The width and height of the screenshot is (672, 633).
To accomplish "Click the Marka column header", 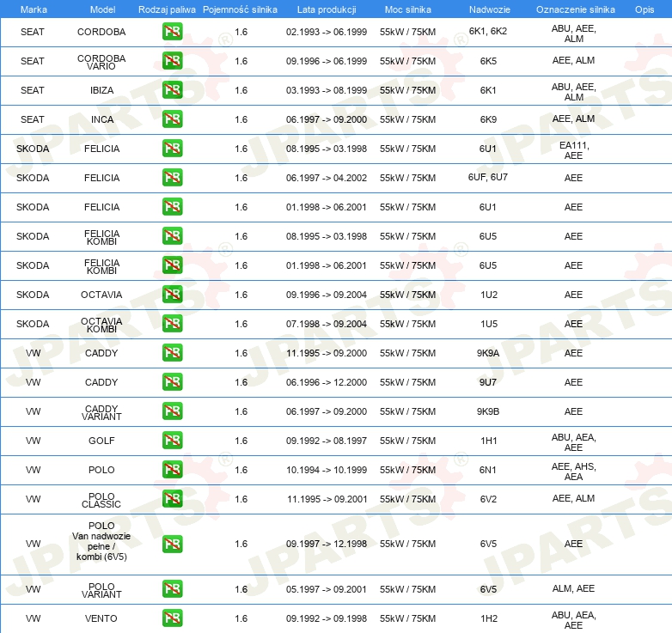I will [x=34, y=9].
